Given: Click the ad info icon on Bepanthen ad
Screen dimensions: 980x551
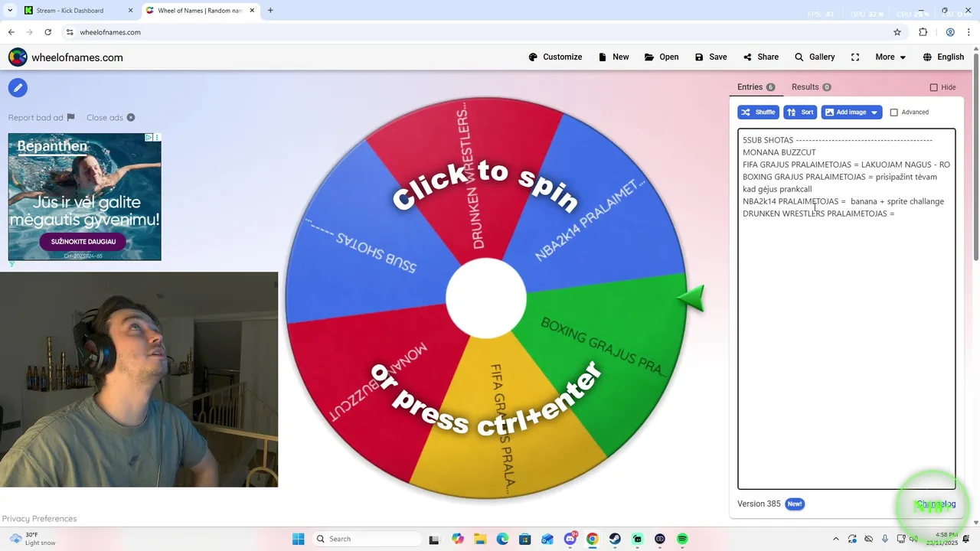Looking at the screenshot, I should (149, 138).
